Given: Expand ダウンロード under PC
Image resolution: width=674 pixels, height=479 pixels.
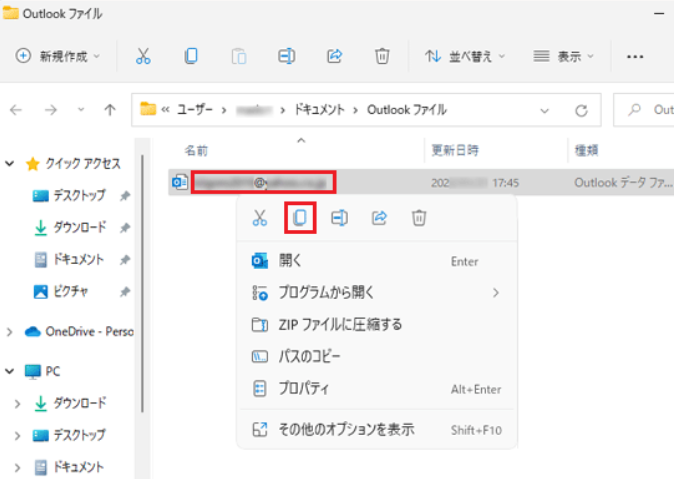Looking at the screenshot, I should coord(17,404).
